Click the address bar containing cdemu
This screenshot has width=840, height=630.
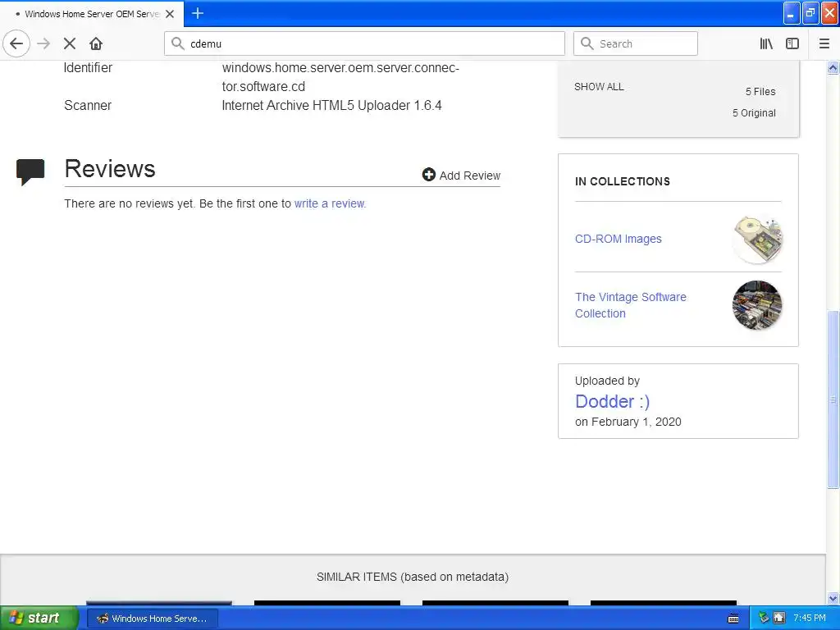(364, 43)
